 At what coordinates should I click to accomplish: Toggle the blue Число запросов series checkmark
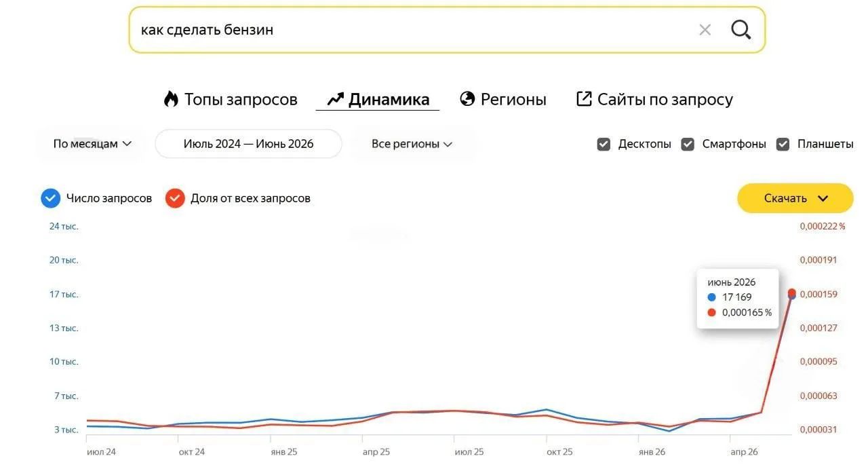pos(51,198)
